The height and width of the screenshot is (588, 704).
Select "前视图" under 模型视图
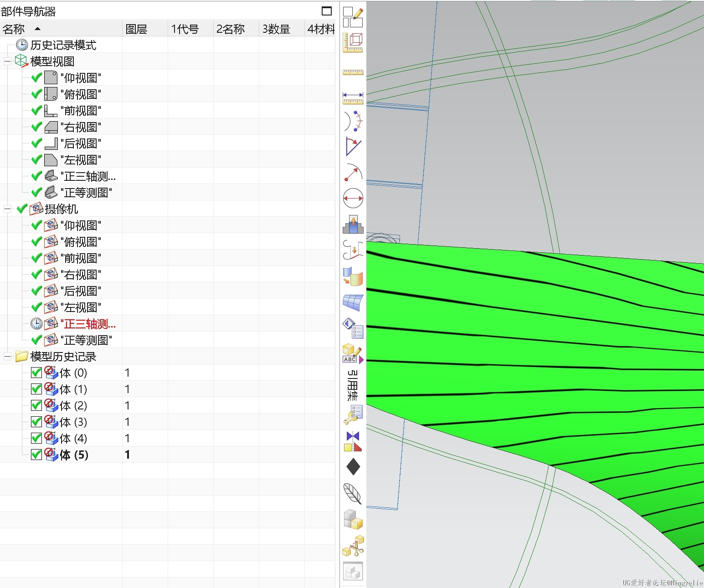[x=81, y=111]
